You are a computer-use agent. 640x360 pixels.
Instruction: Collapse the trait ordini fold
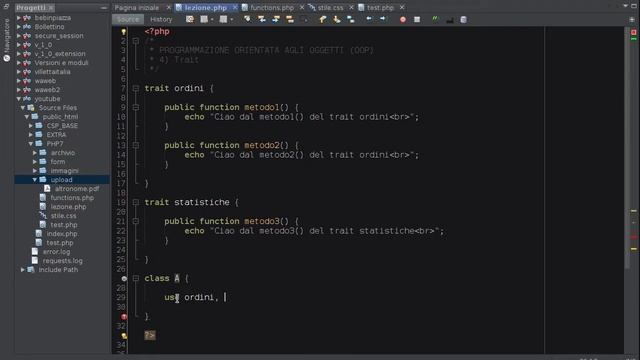[136, 88]
